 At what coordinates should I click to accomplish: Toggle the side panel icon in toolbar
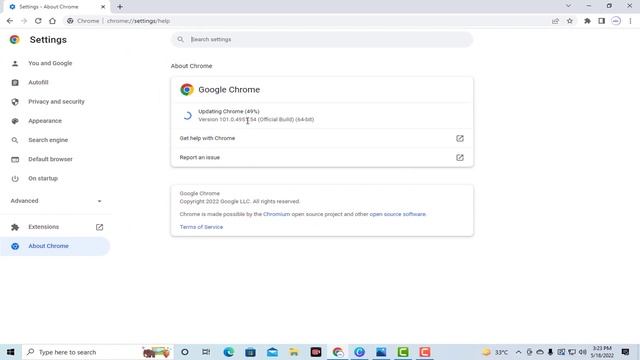pos(602,21)
